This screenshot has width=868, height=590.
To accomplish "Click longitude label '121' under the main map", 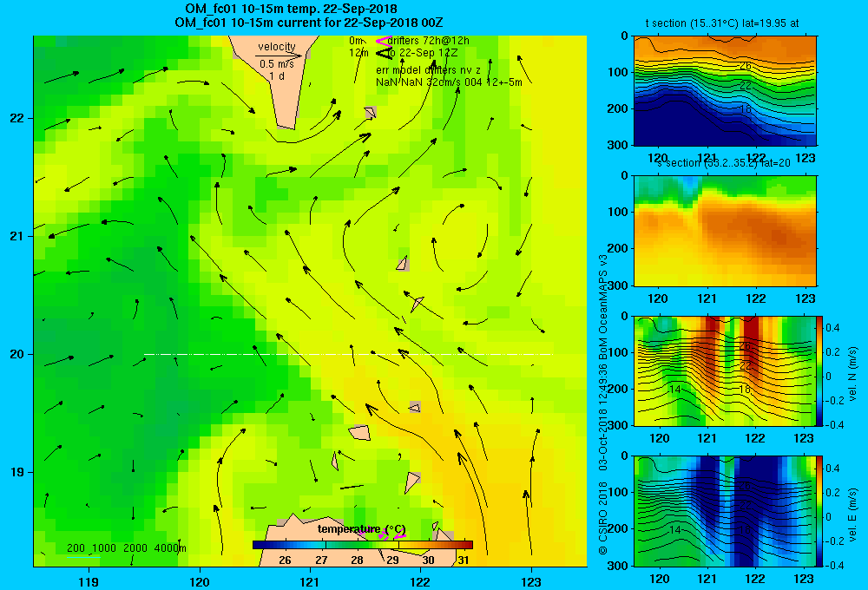I will [310, 581].
